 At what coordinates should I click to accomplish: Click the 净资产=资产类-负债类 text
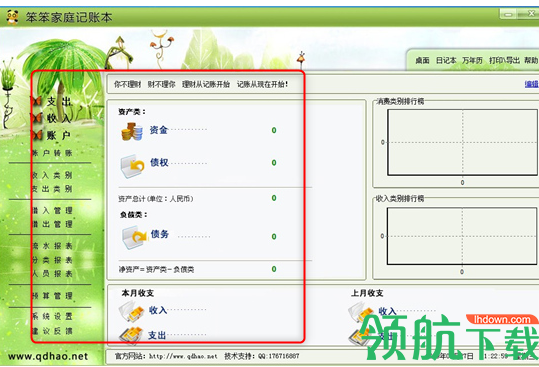pyautogui.click(x=156, y=269)
